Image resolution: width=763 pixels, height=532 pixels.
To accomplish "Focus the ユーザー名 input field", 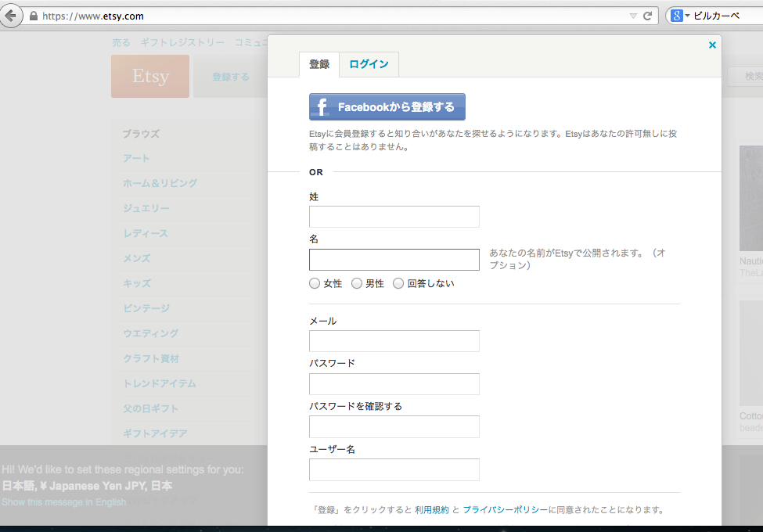I will tap(394, 469).
